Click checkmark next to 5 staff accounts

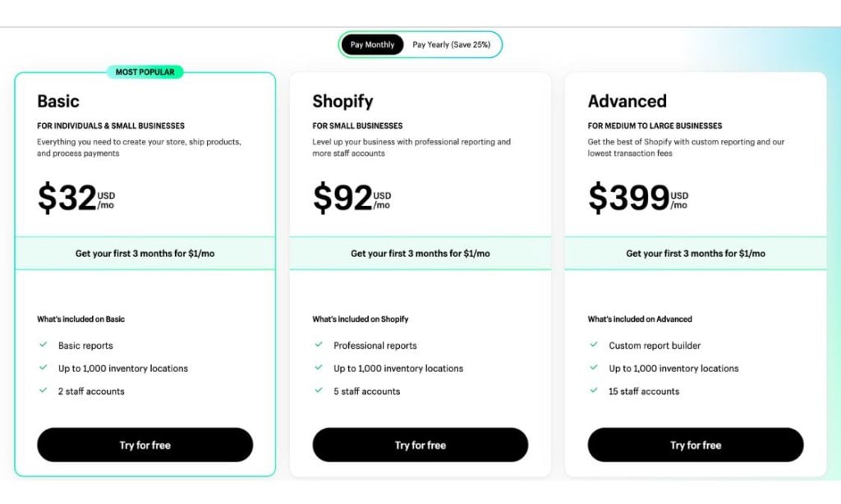pyautogui.click(x=318, y=391)
